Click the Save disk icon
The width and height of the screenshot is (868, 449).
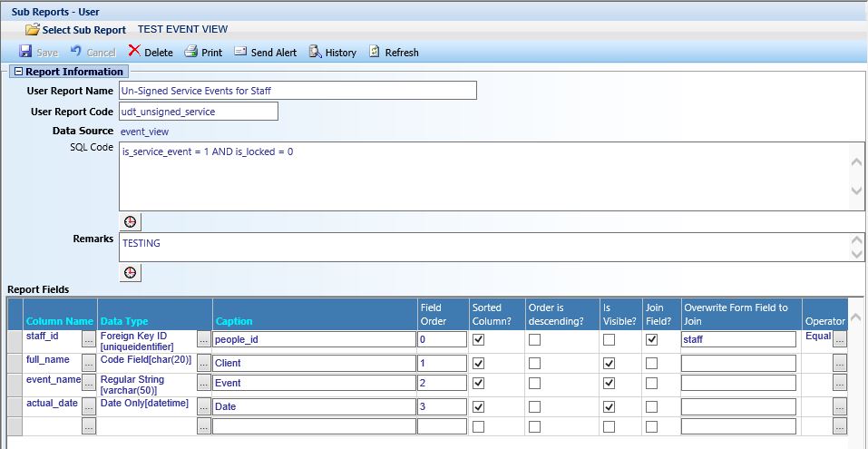24,52
